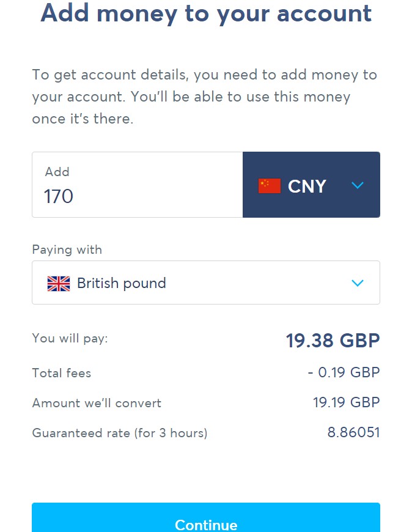Click the 'Add money to your account' heading
Screen dimensions: 412x532
206,13
